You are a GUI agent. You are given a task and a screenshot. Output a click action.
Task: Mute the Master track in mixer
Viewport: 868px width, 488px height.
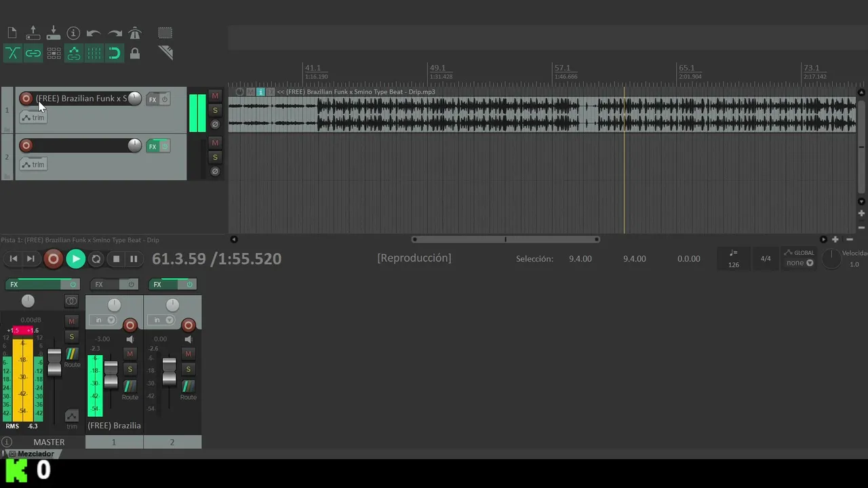71,321
